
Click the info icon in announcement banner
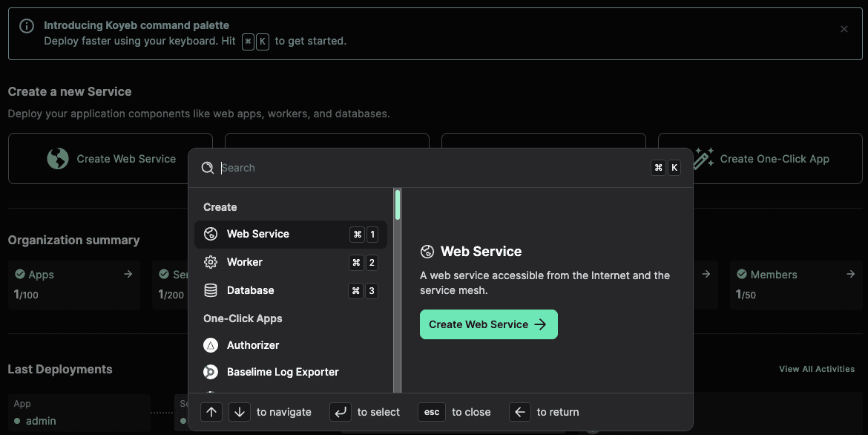pyautogui.click(x=27, y=27)
